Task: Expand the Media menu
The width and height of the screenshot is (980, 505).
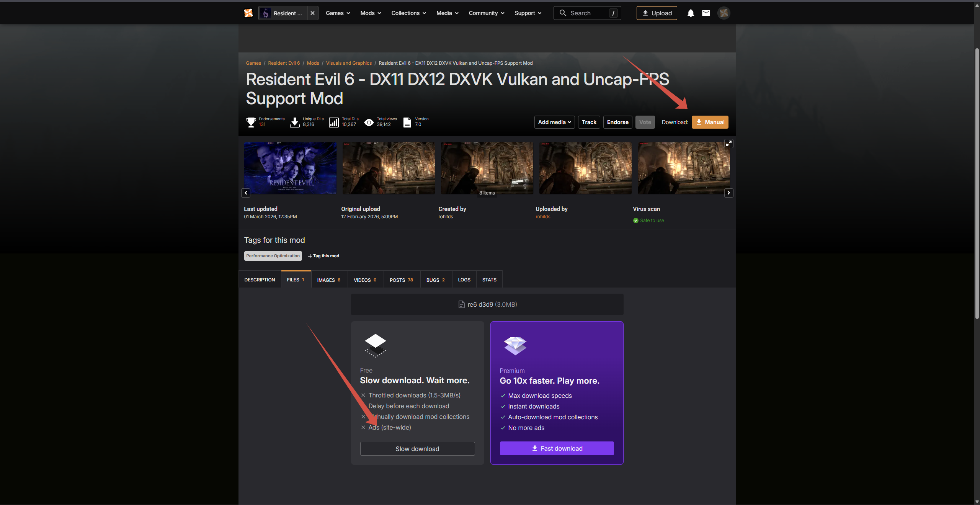Action: [x=448, y=13]
